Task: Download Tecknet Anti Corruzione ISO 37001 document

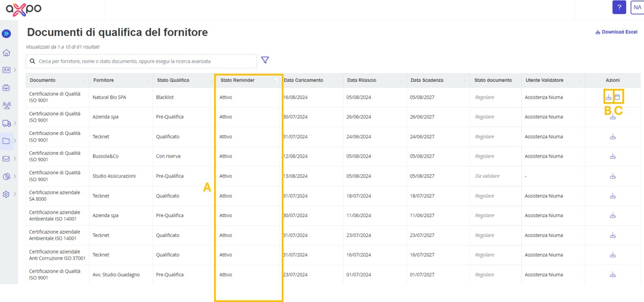Action: click(613, 255)
